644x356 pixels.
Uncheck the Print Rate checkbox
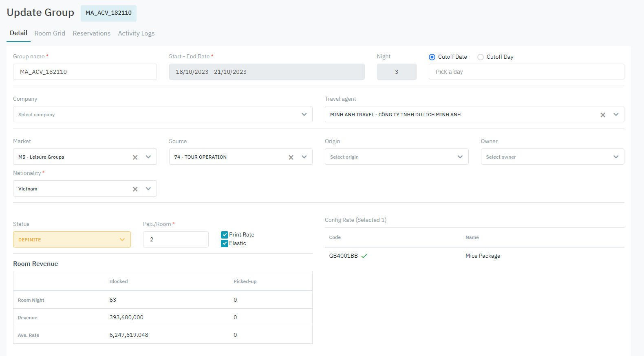tap(225, 235)
